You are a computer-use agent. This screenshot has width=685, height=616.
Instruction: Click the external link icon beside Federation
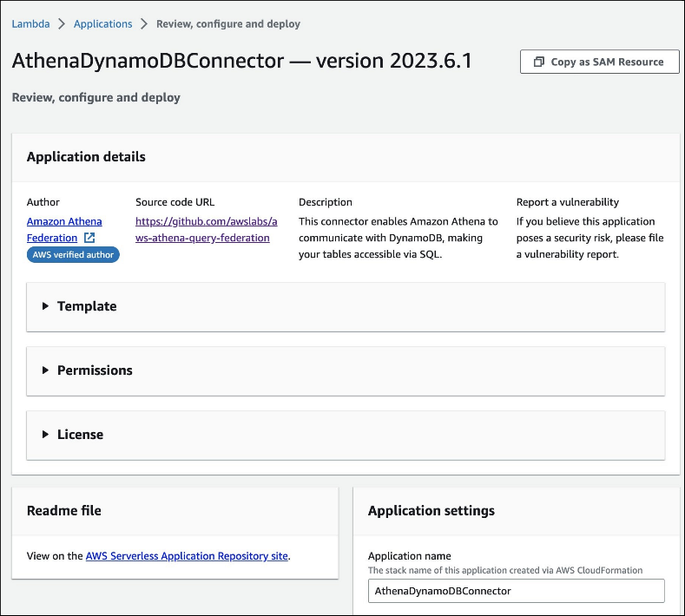tap(89, 238)
